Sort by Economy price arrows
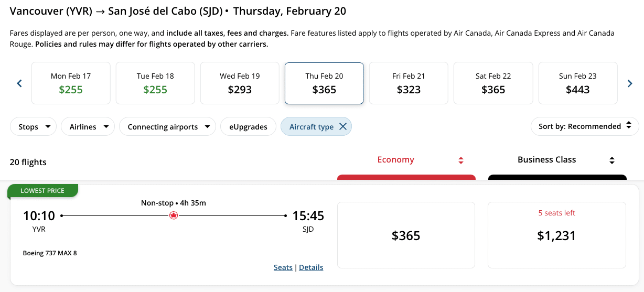The image size is (644, 292). [x=461, y=160]
